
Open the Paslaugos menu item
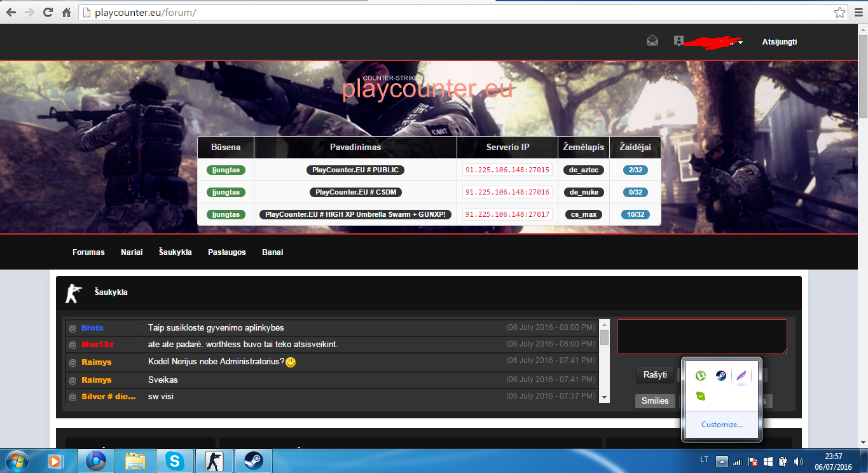tap(227, 252)
